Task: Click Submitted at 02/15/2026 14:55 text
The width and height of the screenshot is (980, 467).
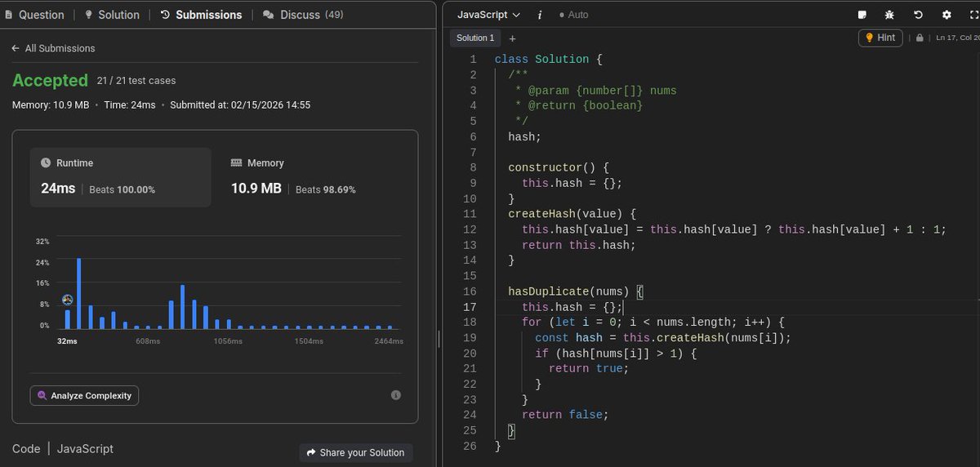Action: pyautogui.click(x=240, y=105)
